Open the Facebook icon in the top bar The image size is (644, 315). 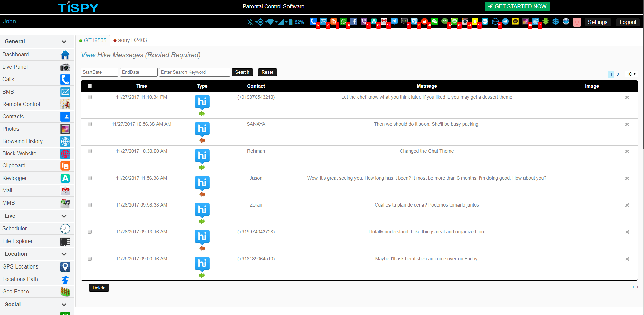[x=354, y=21]
